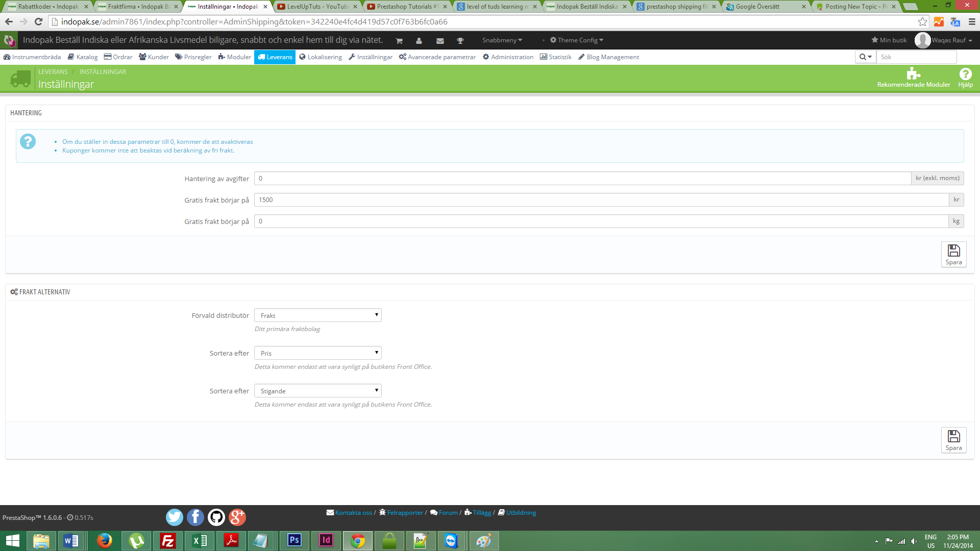980x551 pixels.
Task: Expand the Förvald distributör dropdown
Action: click(317, 315)
